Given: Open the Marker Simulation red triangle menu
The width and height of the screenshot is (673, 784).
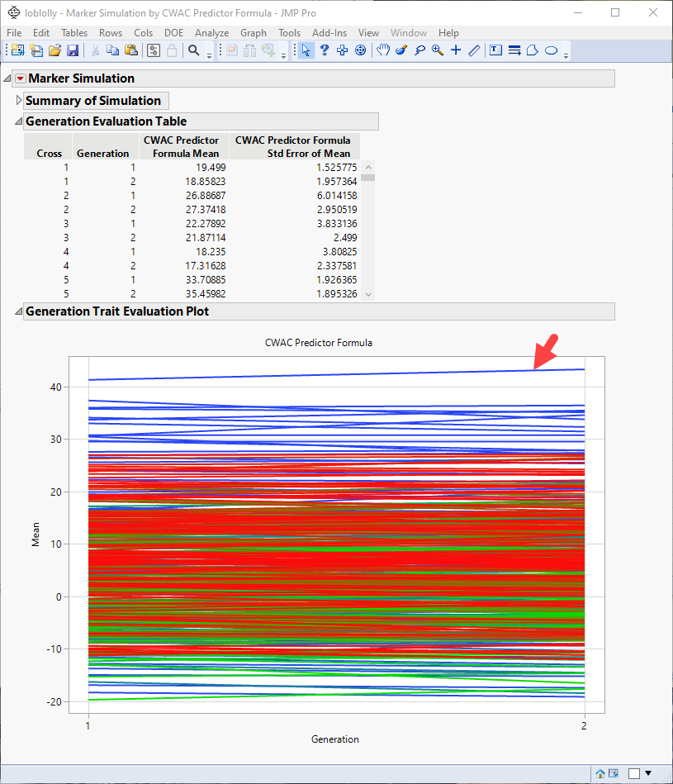Looking at the screenshot, I should point(21,79).
